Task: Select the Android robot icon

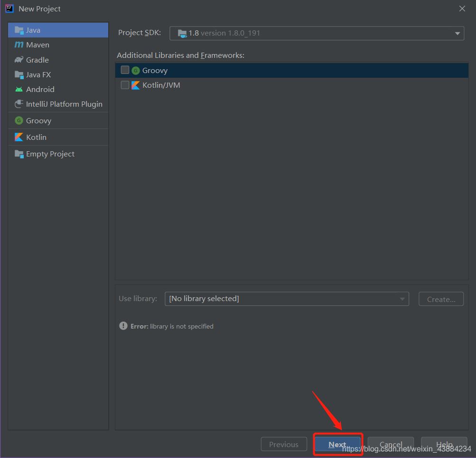Action: (x=19, y=89)
